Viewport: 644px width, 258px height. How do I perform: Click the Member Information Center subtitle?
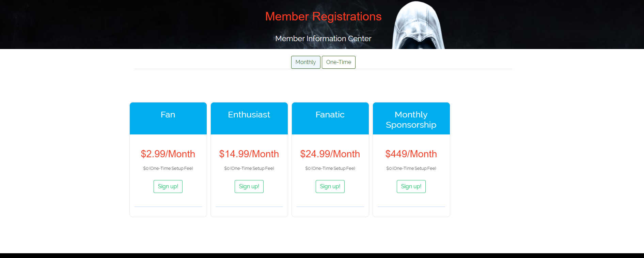tap(323, 38)
